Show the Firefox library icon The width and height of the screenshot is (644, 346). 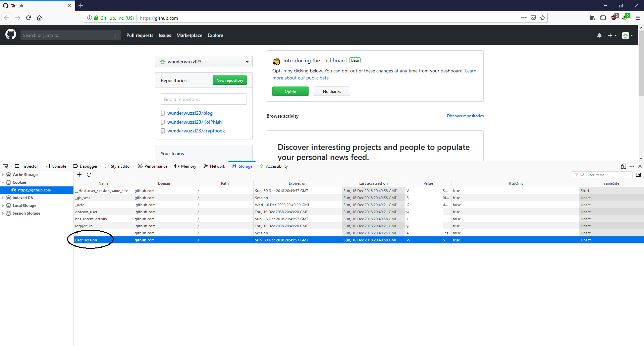592,18
